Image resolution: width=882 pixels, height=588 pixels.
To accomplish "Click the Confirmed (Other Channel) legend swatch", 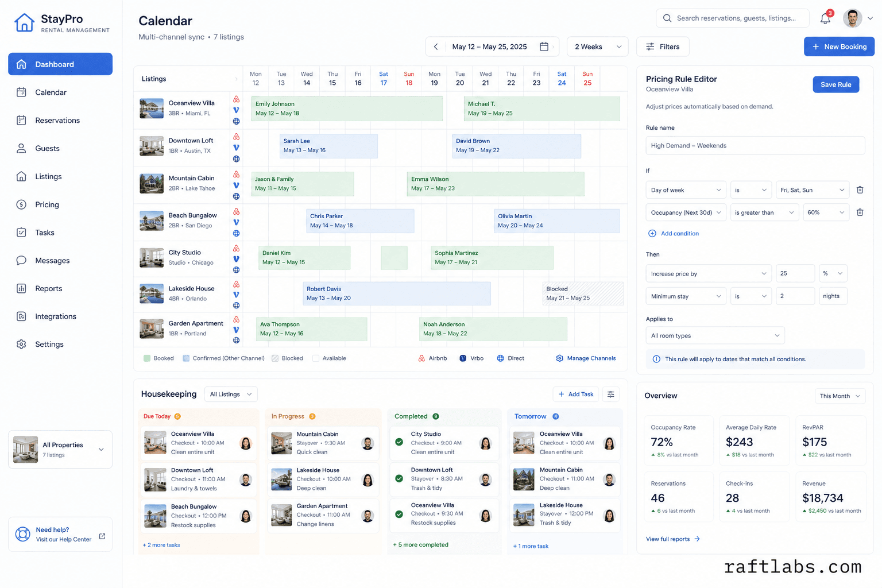I will pos(186,358).
